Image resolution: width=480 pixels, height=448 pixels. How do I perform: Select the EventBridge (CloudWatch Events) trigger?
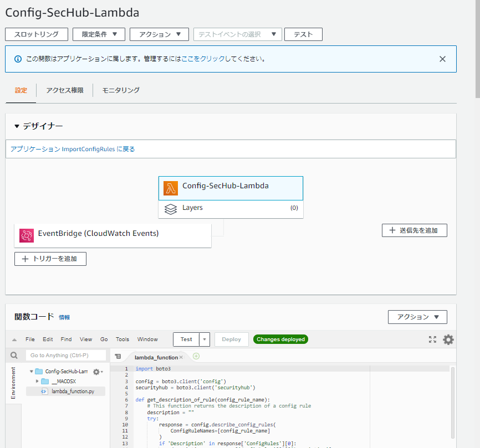pyautogui.click(x=113, y=235)
